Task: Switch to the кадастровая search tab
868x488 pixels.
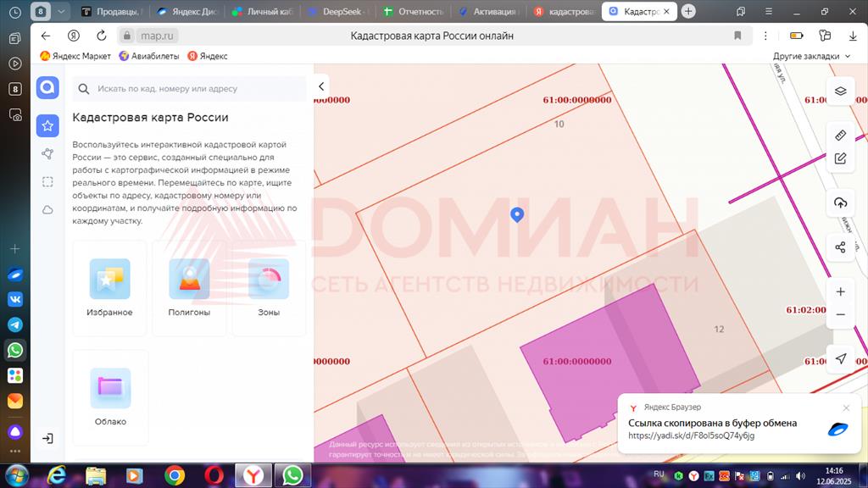Action: (x=565, y=11)
